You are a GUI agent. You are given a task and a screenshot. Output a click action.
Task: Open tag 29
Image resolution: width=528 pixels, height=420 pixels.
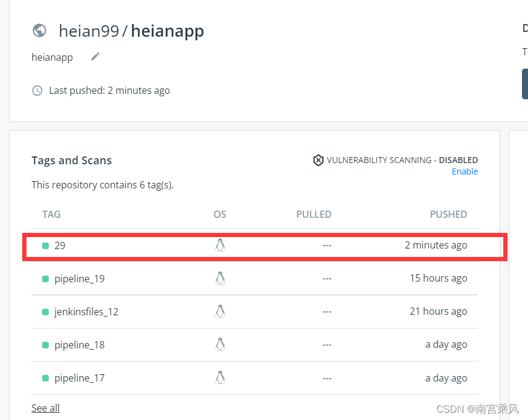pyautogui.click(x=60, y=246)
